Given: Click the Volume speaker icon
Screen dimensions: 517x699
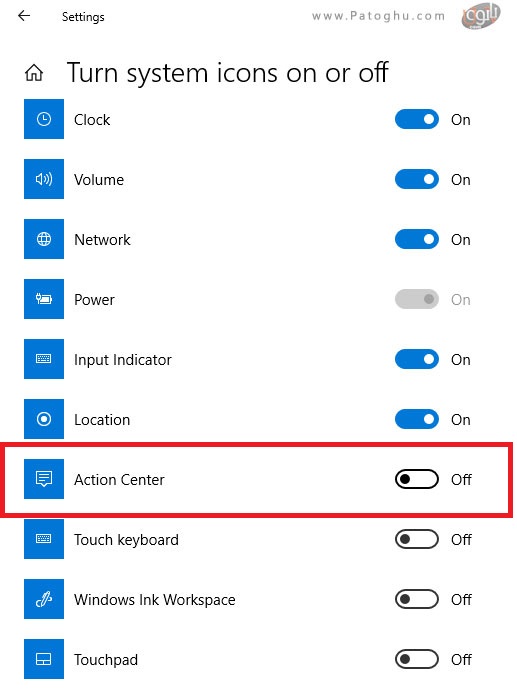Looking at the screenshot, I should (44, 179).
